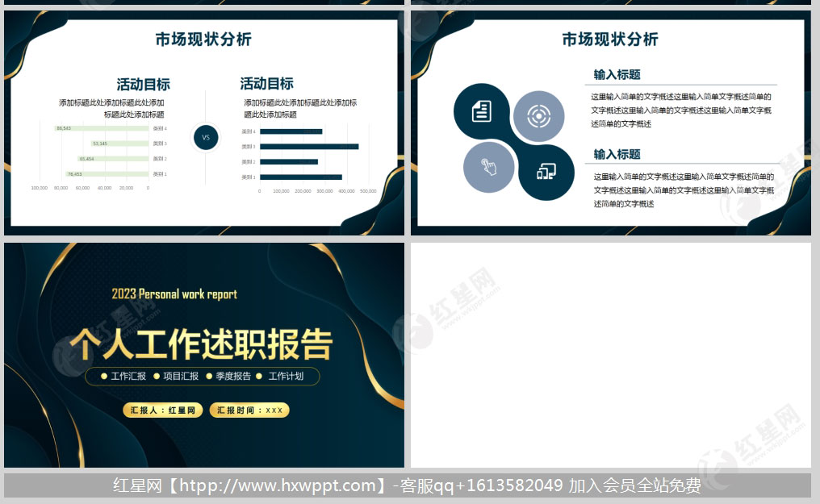Click the 2023 Personal work report subtitle

(x=175, y=294)
